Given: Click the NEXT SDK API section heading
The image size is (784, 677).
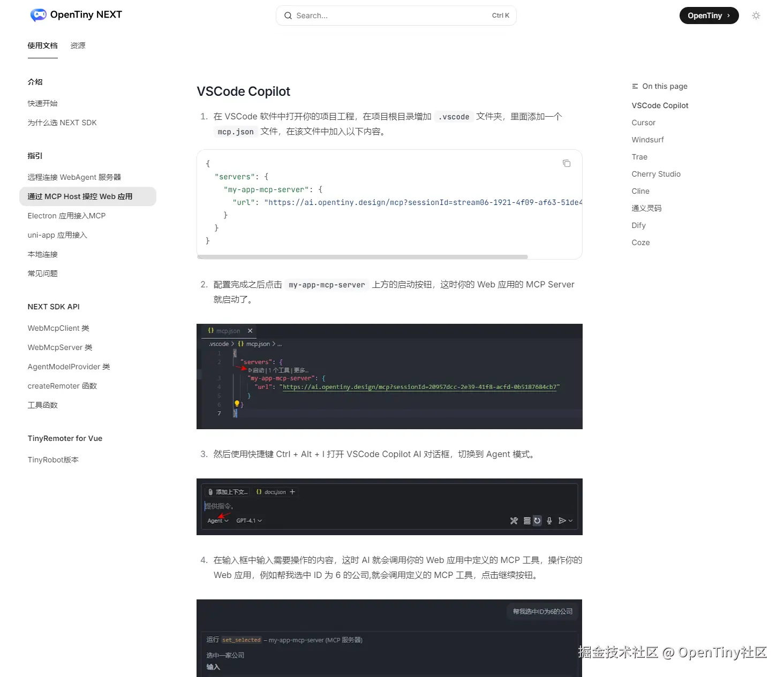Looking at the screenshot, I should pos(54,307).
